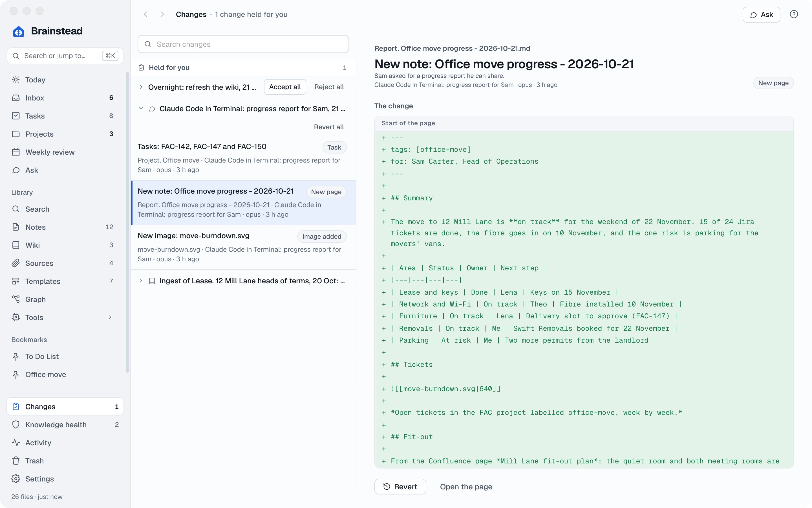Open the Changes sidebar item
The image size is (812, 508).
65,406
